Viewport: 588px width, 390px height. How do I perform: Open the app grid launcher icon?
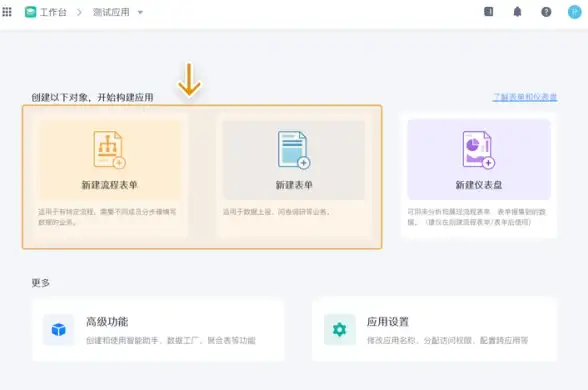[x=7, y=12]
